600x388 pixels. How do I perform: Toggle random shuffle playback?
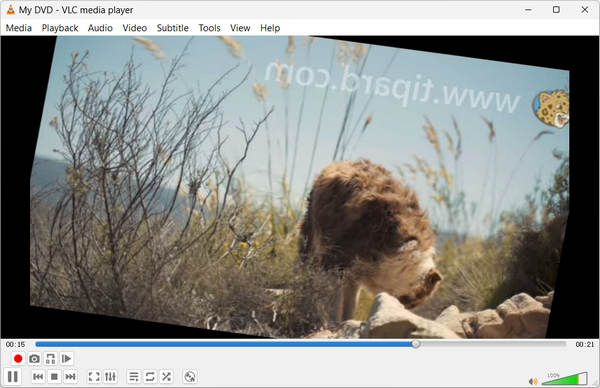[166, 377]
